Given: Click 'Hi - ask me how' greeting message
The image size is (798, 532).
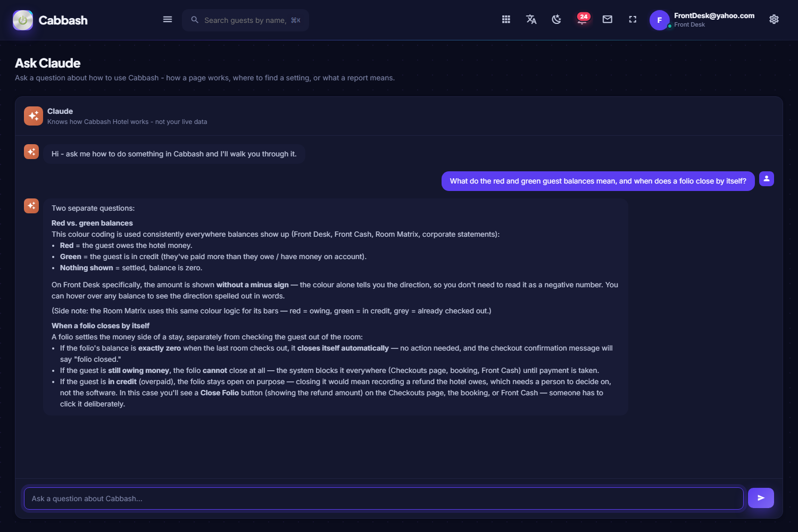Looking at the screenshot, I should [x=174, y=154].
